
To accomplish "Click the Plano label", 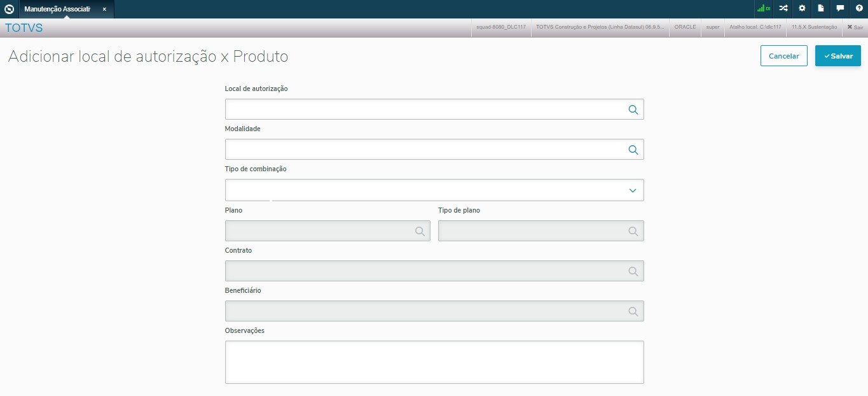I will pos(233,210).
